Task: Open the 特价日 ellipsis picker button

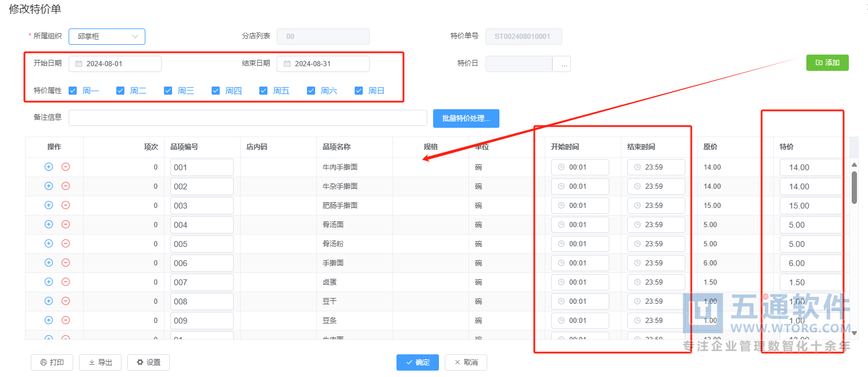Action: point(562,64)
